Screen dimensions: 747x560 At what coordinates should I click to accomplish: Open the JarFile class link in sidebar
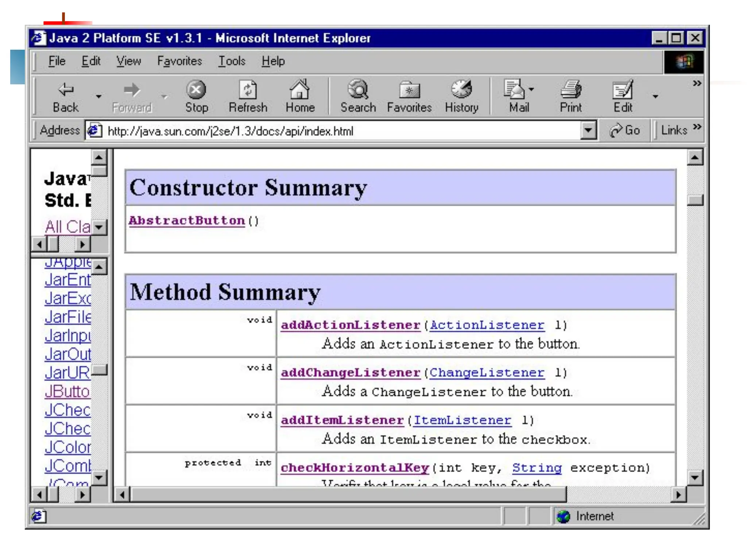[68, 317]
